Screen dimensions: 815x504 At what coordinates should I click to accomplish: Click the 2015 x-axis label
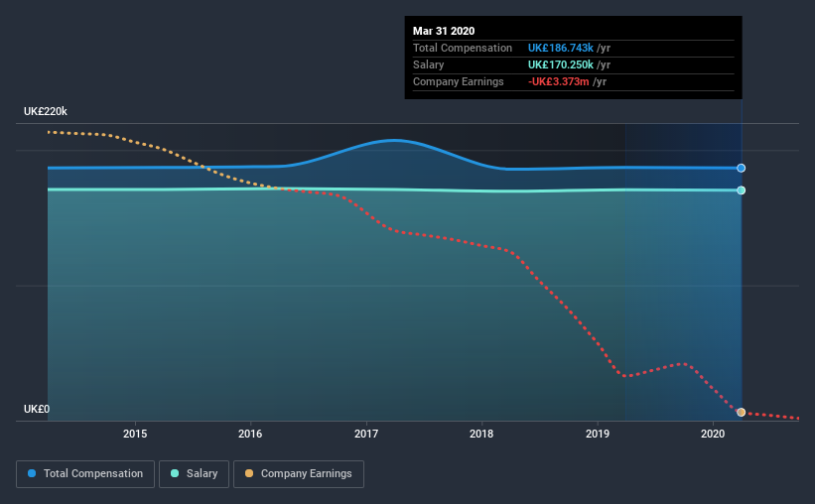click(135, 434)
